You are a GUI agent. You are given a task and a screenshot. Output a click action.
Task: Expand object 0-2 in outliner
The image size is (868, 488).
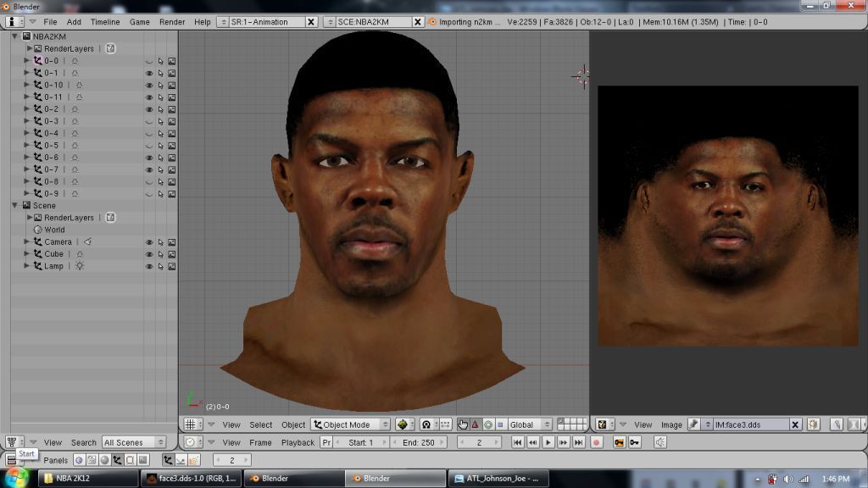coord(26,109)
